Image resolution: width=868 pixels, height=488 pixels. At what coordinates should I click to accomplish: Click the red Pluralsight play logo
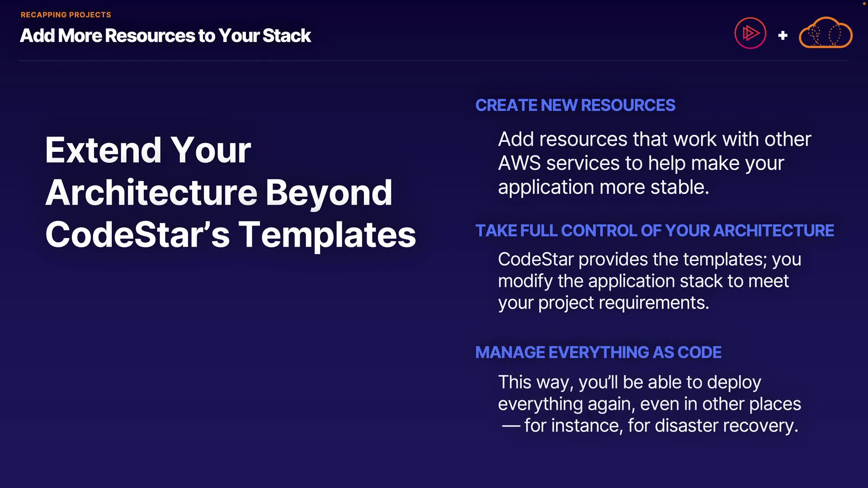pyautogui.click(x=750, y=33)
